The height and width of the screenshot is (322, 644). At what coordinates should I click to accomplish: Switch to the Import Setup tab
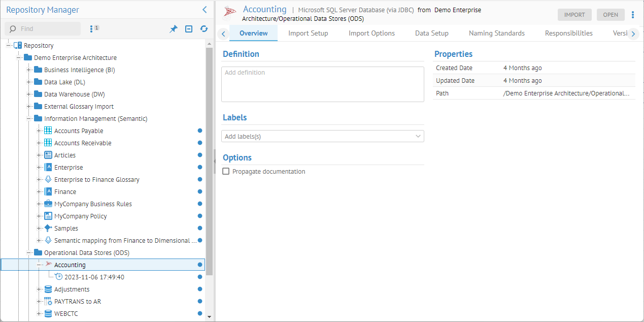coord(308,34)
